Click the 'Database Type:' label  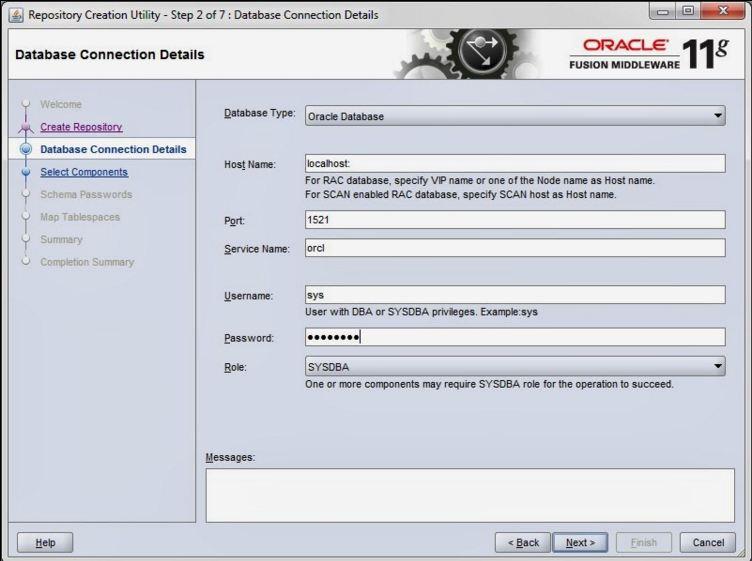[x=260, y=113]
